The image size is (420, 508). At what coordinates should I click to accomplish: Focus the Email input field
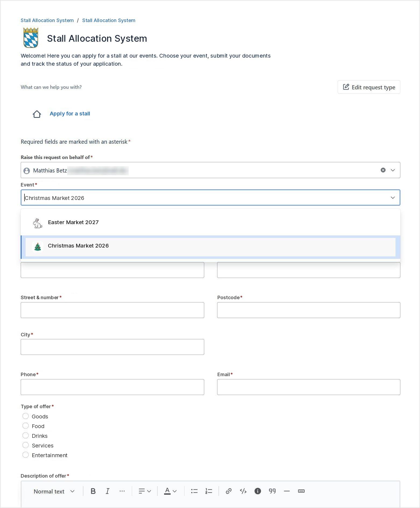(x=309, y=387)
